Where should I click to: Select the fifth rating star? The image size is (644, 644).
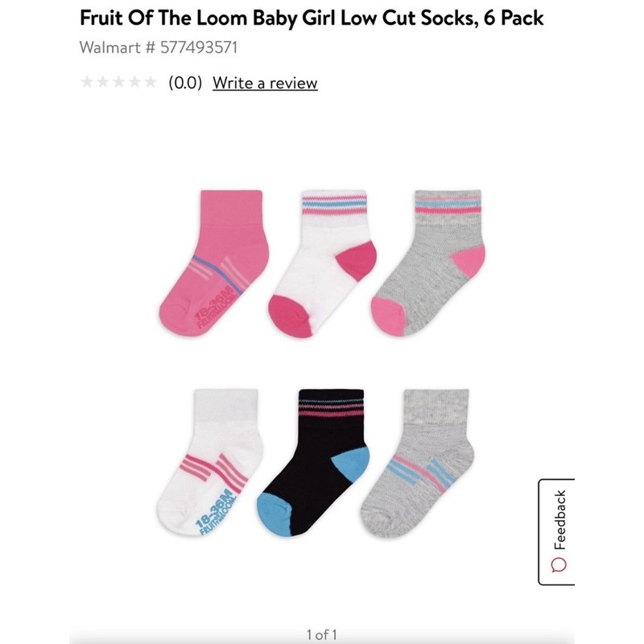coord(151,82)
